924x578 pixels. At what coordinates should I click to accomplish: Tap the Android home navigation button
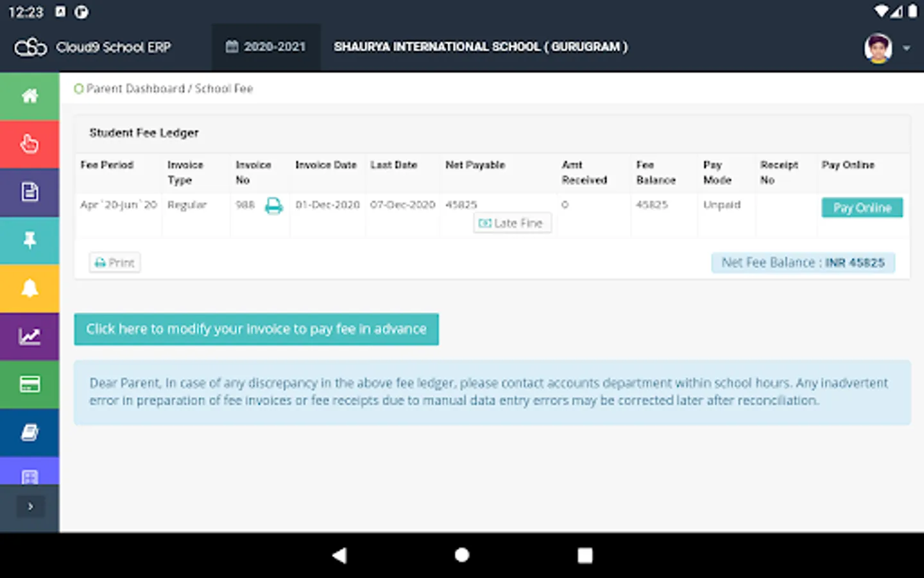[x=462, y=556]
